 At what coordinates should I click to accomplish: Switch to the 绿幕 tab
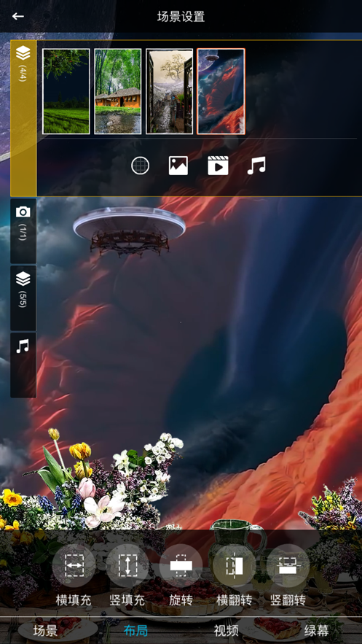pos(317,630)
